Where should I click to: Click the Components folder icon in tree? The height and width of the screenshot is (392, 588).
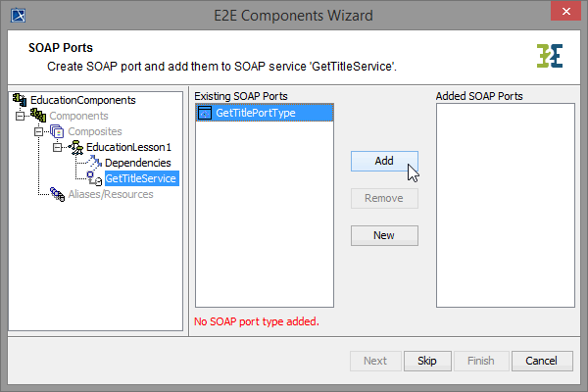click(37, 116)
